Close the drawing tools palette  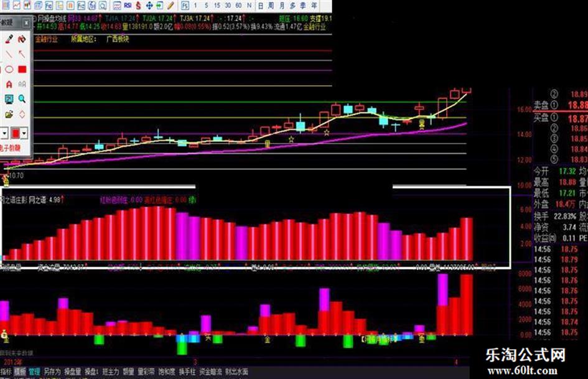[x=26, y=23]
